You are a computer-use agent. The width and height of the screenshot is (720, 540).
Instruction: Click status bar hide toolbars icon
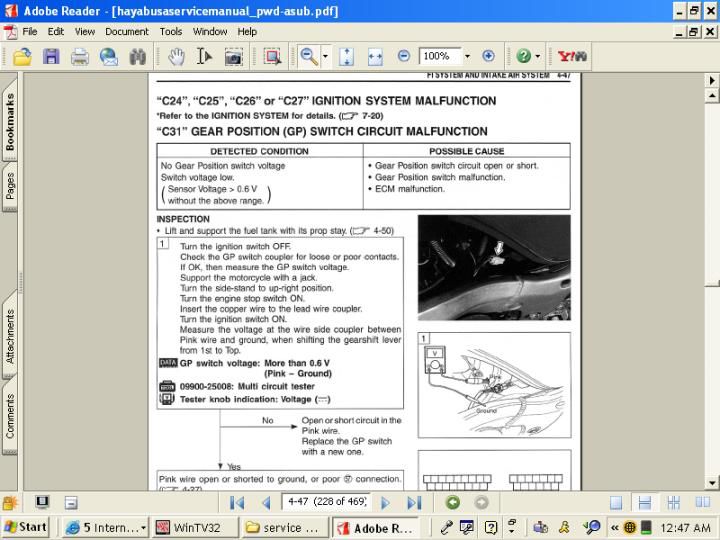click(71, 503)
